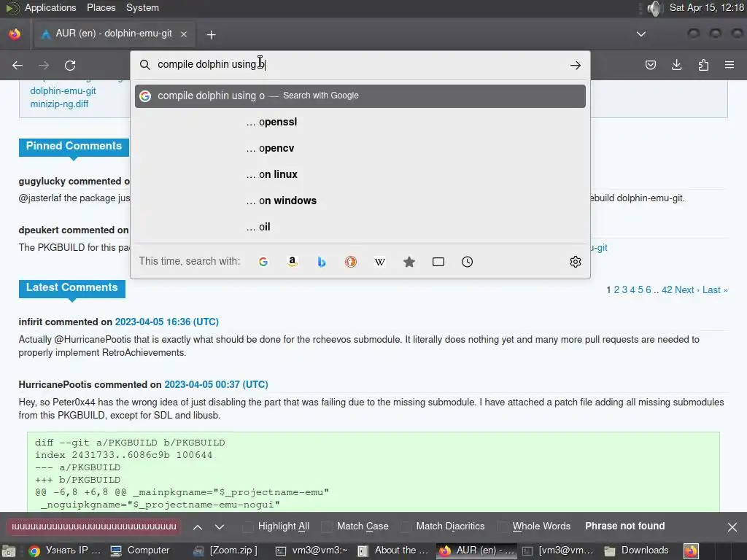Viewport: 747px width, 560px height.
Task: Click the volume speaker icon
Action: (x=654, y=8)
